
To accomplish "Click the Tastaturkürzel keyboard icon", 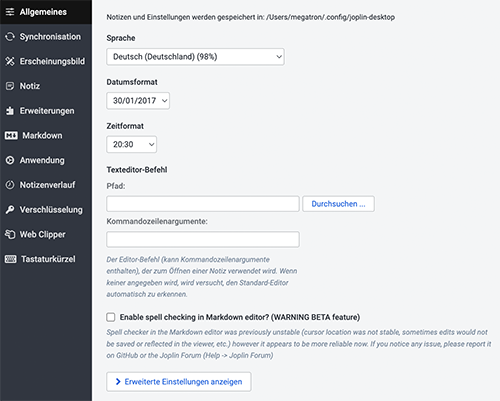I will point(11,259).
